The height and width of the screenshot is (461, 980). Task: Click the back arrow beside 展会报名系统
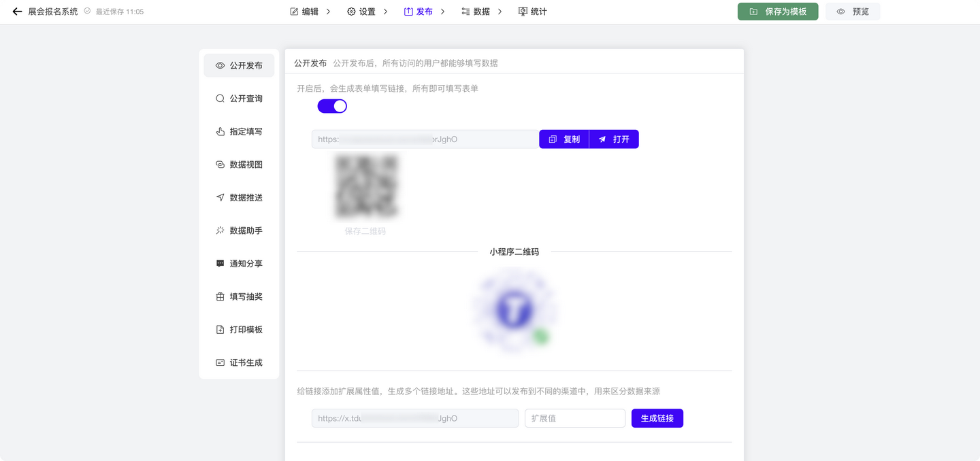point(17,12)
